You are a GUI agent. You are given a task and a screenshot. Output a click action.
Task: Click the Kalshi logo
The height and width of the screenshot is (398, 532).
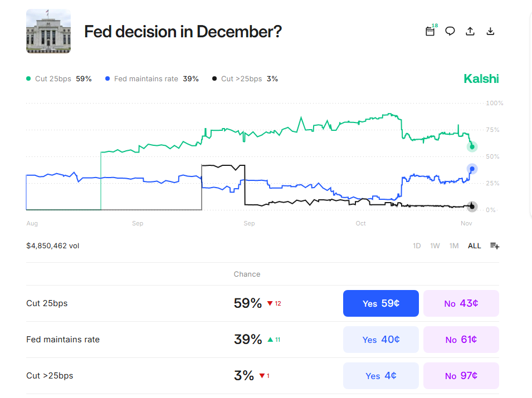481,78
